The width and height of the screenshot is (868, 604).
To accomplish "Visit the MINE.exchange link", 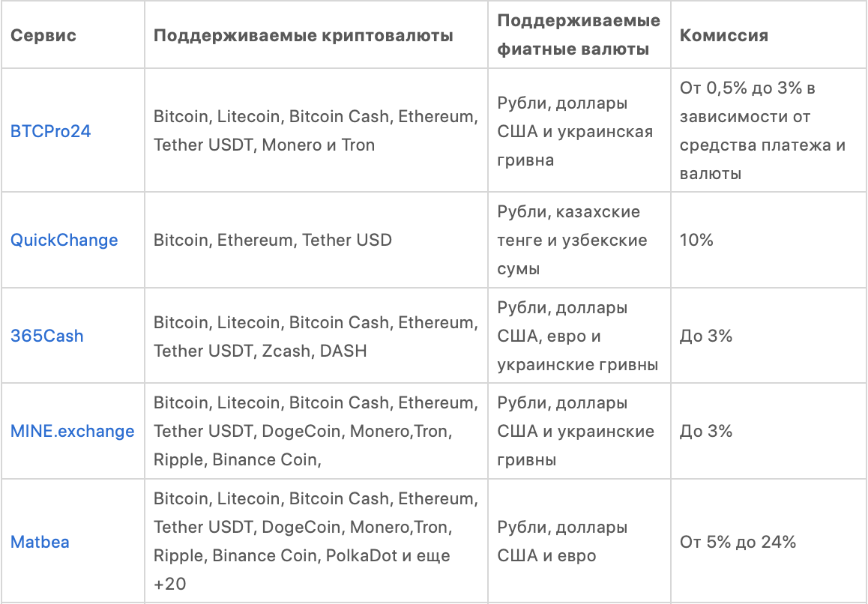I will coord(72,431).
